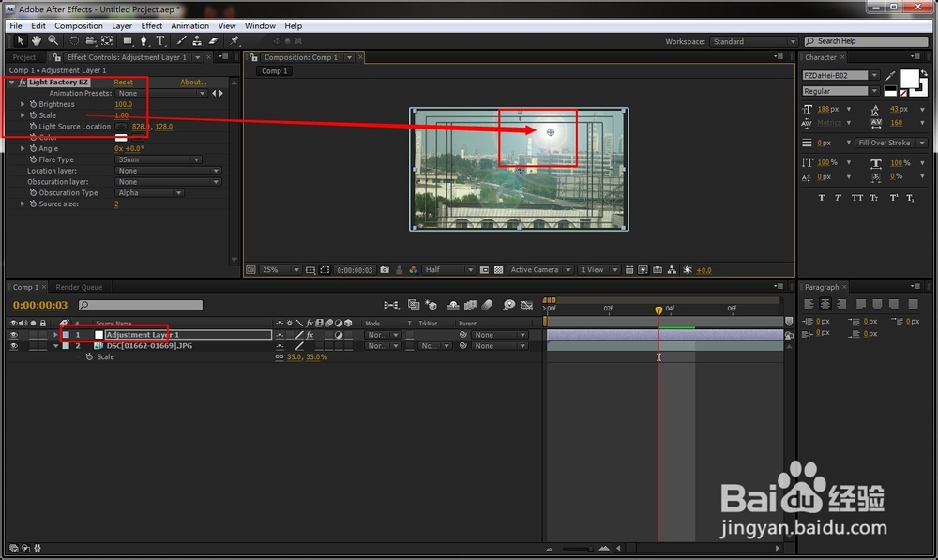The width and height of the screenshot is (938, 560).
Task: Click the reset exposure icon
Action: [688, 270]
